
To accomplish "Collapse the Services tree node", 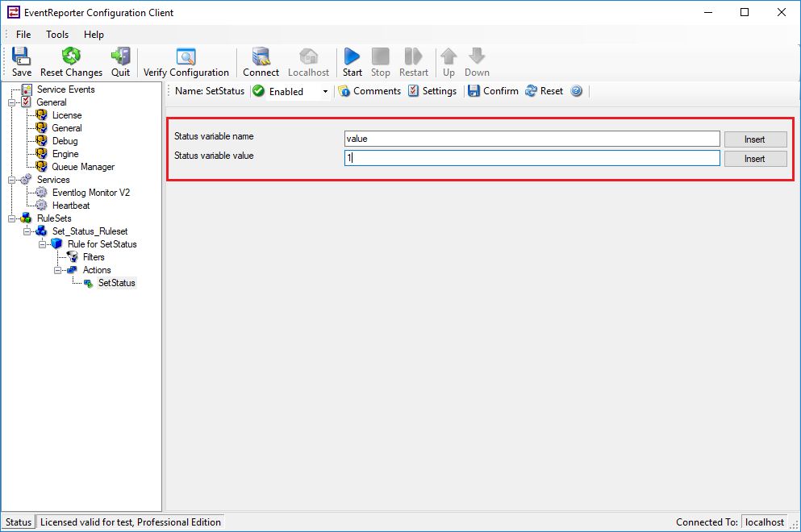I will tap(12, 180).
